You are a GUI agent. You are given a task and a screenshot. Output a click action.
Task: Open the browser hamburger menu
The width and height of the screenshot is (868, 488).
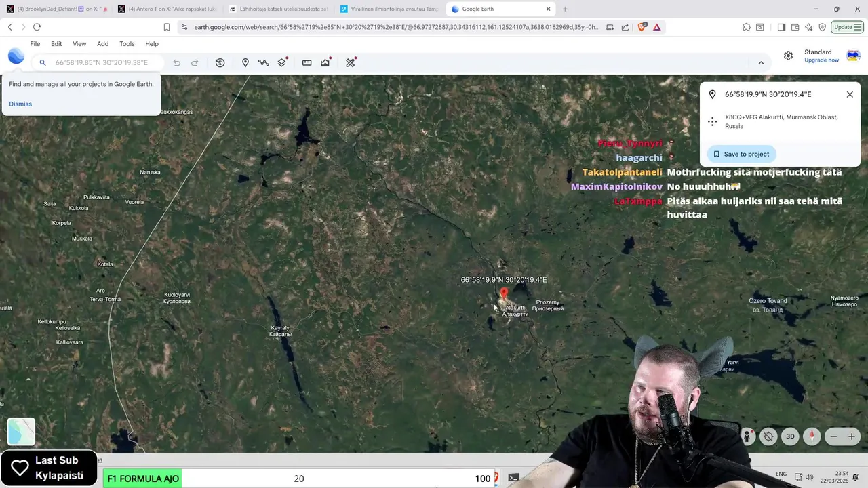pos(857,27)
